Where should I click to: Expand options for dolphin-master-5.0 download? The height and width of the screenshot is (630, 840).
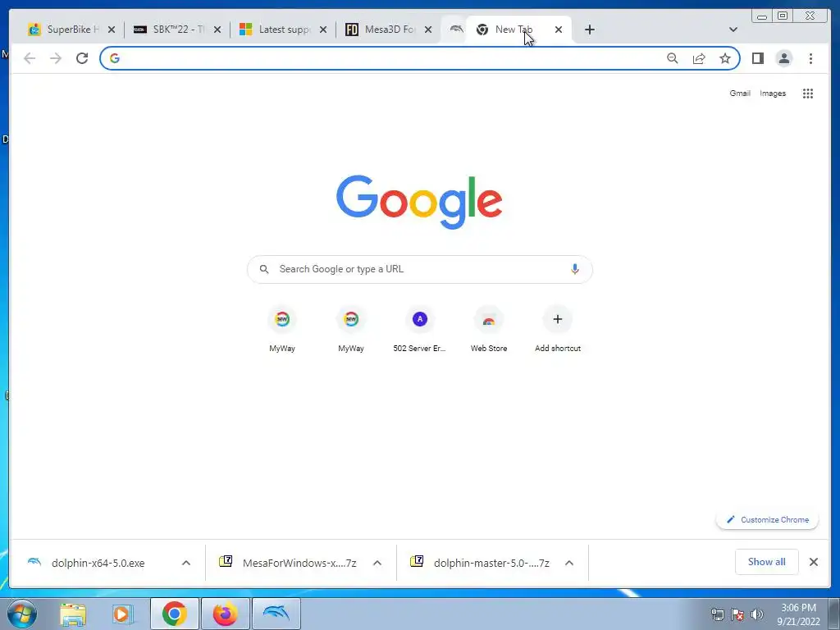[x=569, y=563]
